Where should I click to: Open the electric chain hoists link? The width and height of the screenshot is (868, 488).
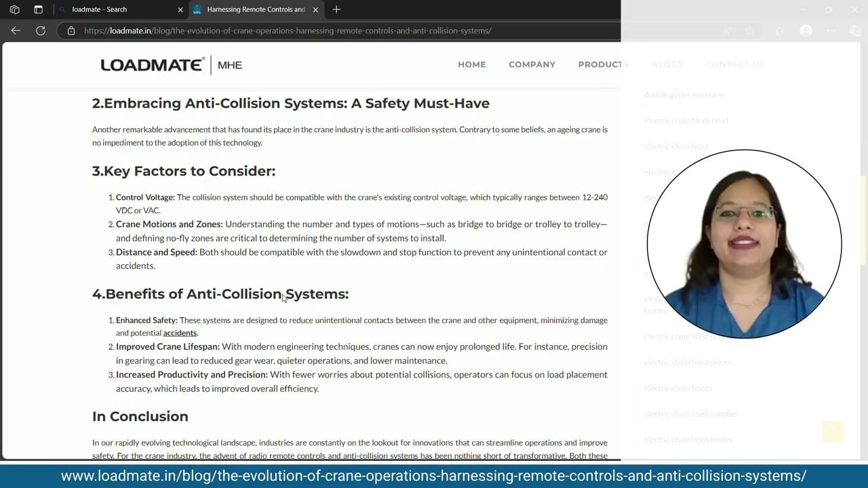678,388
